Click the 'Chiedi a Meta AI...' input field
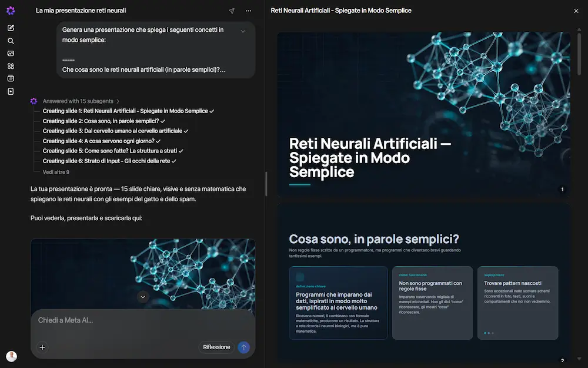The height and width of the screenshot is (368, 588). (142, 320)
